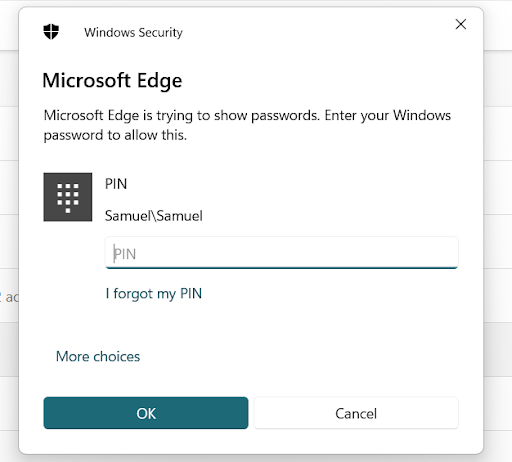
Task: Click the PIN keypad icon tile
Action: tap(68, 197)
